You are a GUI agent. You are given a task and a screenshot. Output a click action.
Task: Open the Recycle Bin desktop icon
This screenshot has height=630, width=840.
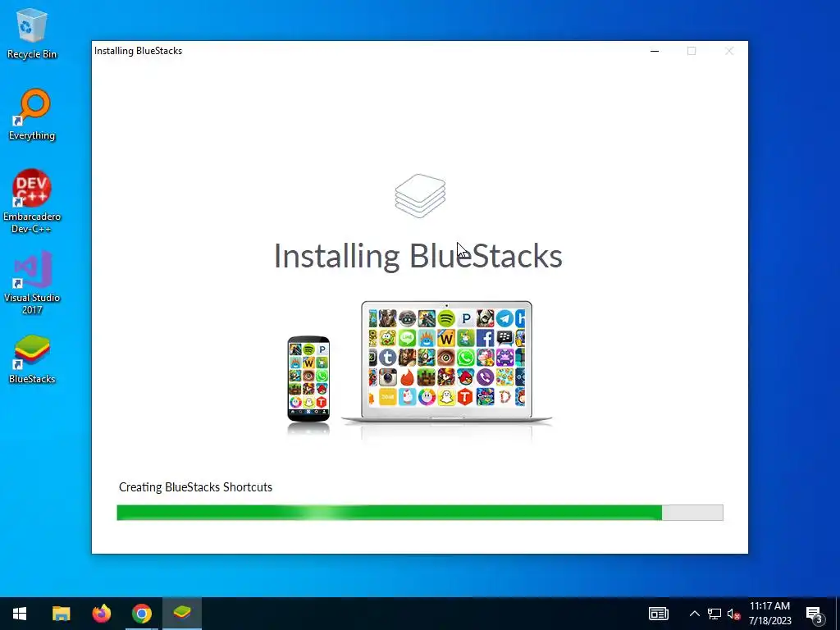(x=32, y=33)
